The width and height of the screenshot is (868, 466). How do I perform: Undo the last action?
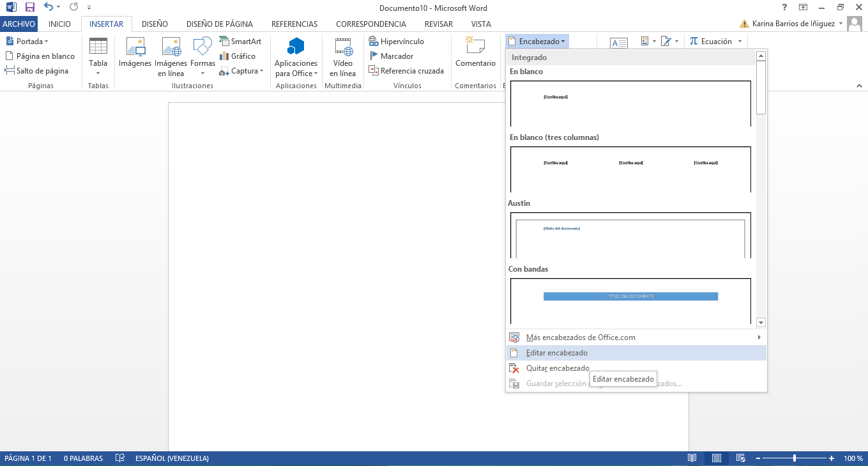48,8
